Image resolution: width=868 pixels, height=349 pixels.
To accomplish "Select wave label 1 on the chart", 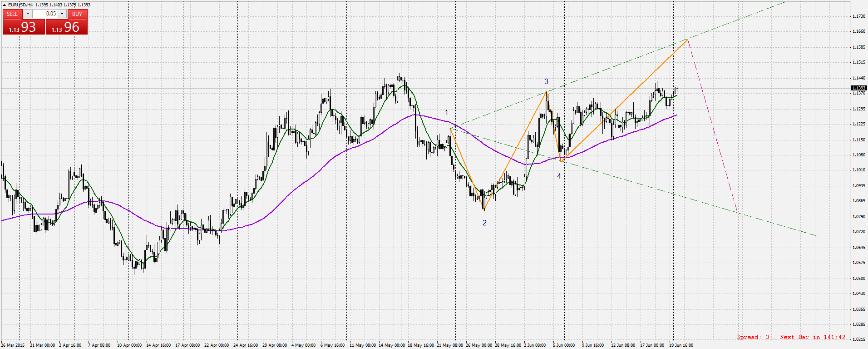I will tap(446, 112).
